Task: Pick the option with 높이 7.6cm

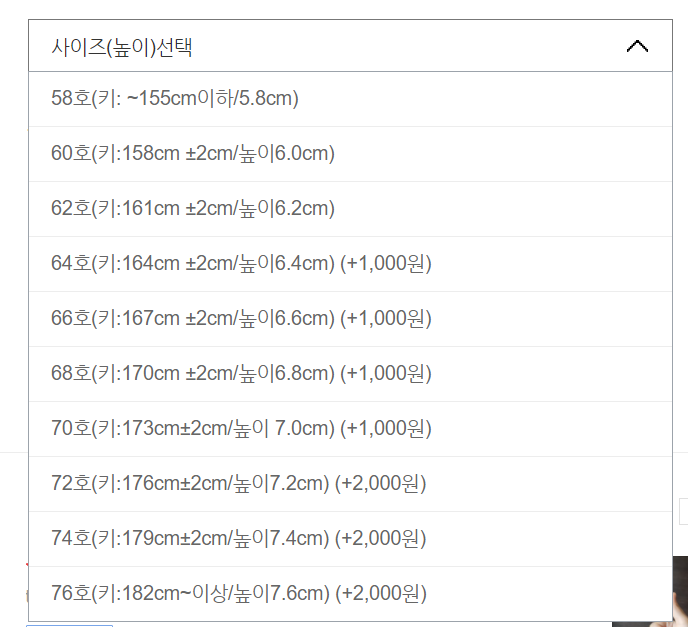Action: coord(239,594)
